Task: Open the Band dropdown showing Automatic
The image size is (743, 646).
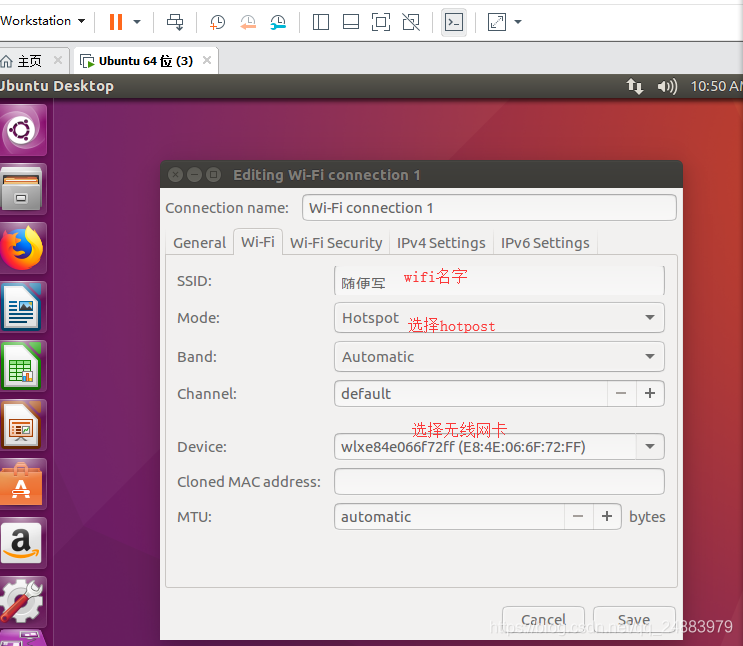Action: pos(499,356)
